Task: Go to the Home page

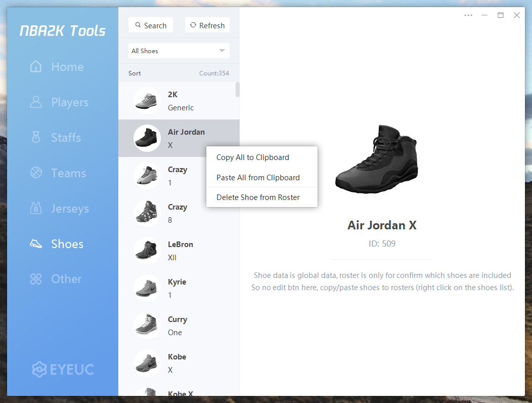Action: tap(67, 67)
